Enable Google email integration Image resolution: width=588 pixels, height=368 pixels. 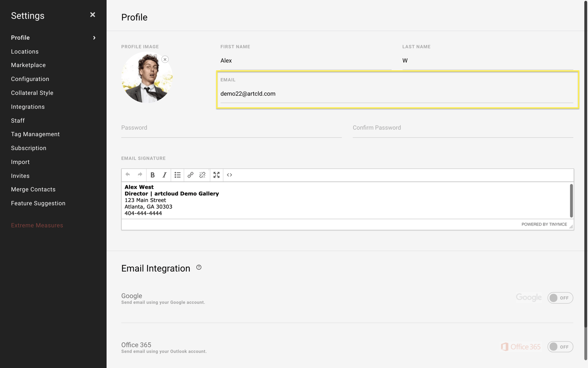pyautogui.click(x=560, y=297)
